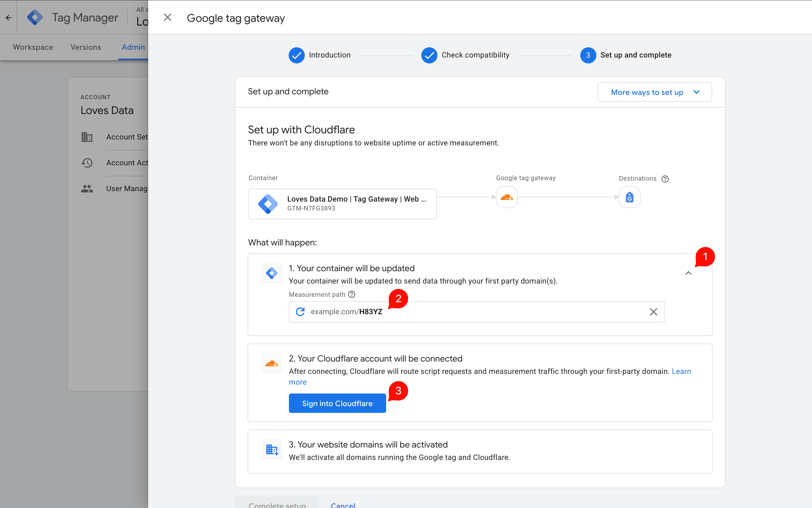Click Sign into Cloudflare button
The width and height of the screenshot is (812, 508).
click(x=337, y=403)
